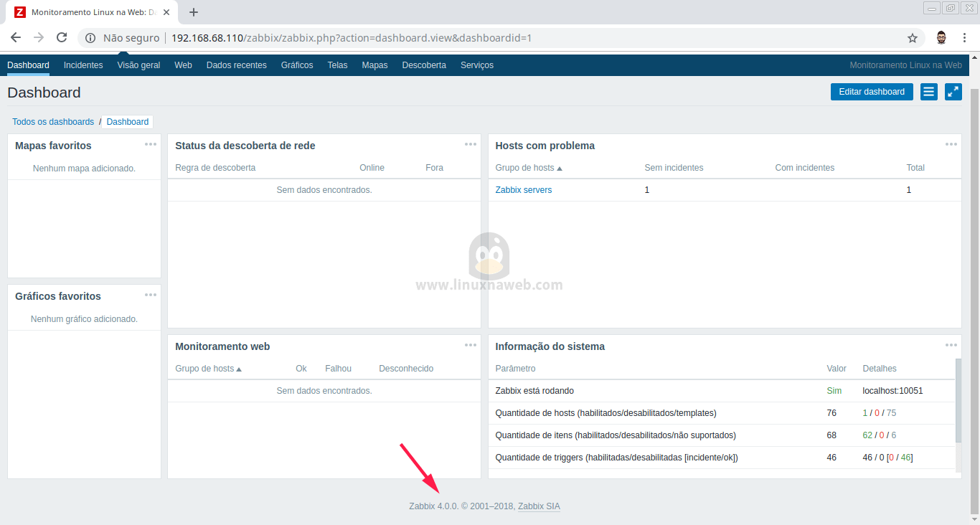Sort Hosts com problema by Grupo de hosts
The image size is (980, 525).
click(x=529, y=168)
